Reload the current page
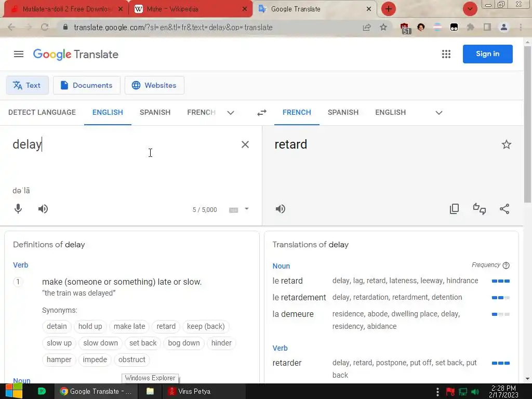 (x=45, y=27)
